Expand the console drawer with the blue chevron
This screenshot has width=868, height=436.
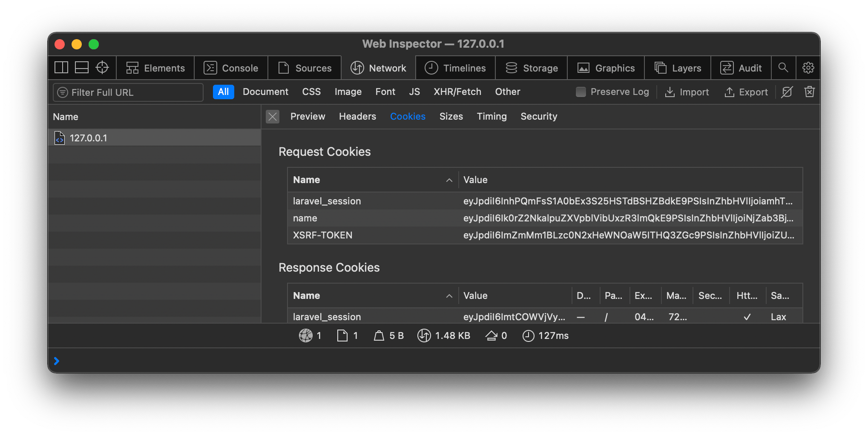(x=57, y=361)
